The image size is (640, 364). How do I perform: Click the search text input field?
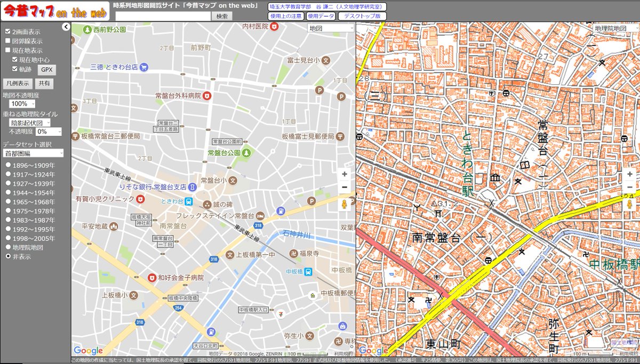click(x=163, y=16)
